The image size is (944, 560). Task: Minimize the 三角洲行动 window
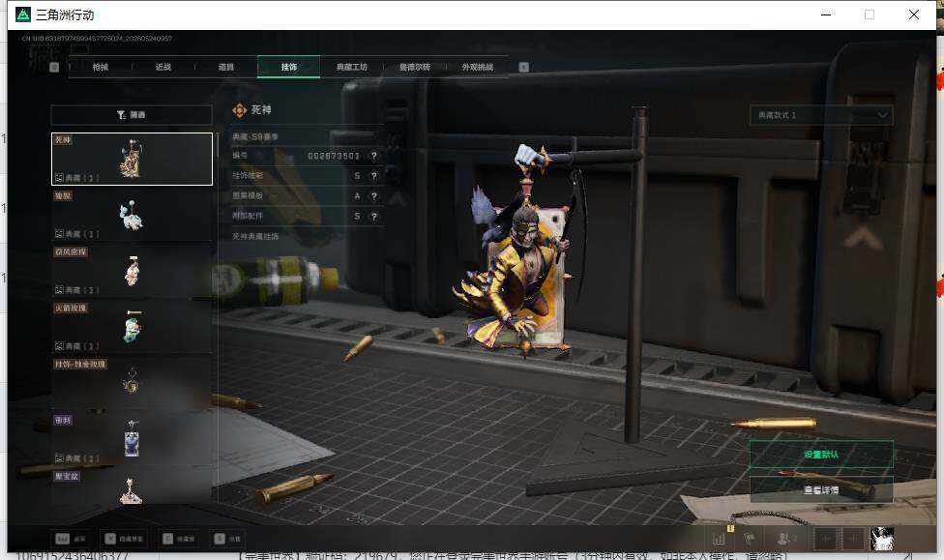826,15
